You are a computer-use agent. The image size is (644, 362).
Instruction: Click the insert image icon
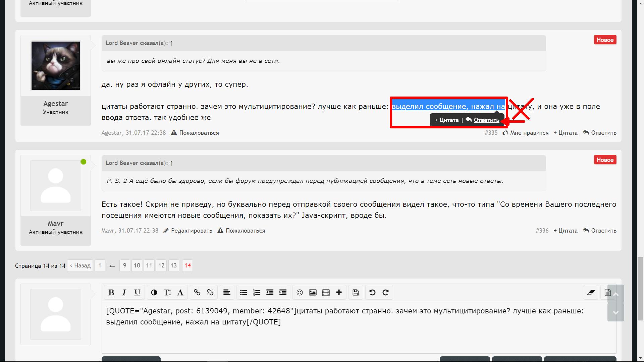[x=313, y=293]
